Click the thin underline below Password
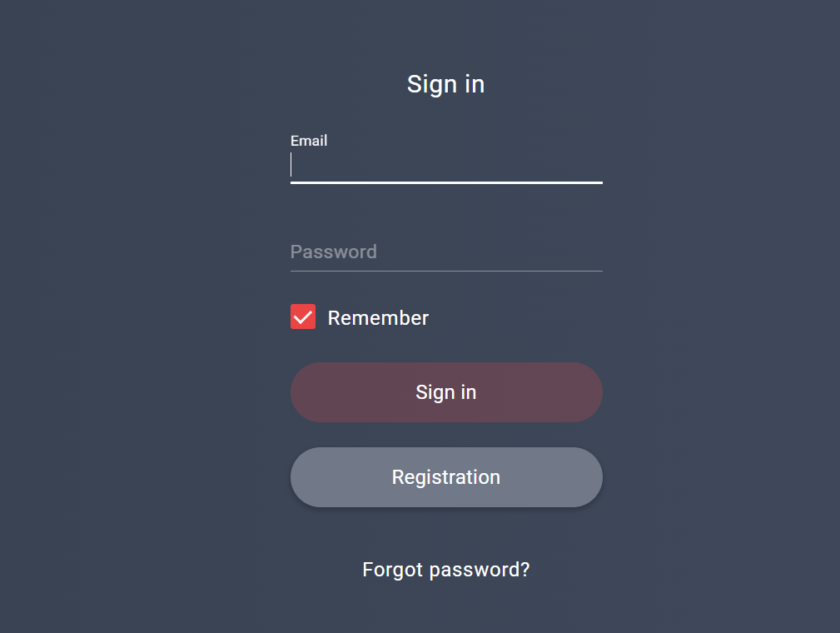 point(446,271)
